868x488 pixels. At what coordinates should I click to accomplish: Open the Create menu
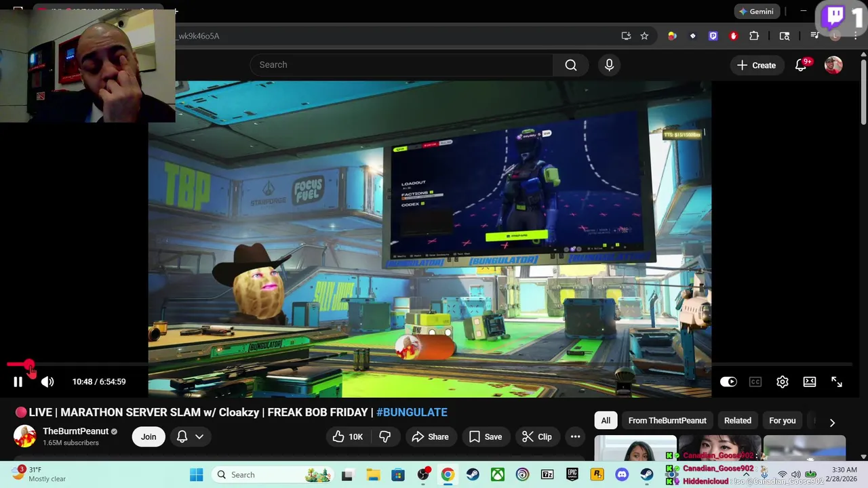(x=756, y=65)
